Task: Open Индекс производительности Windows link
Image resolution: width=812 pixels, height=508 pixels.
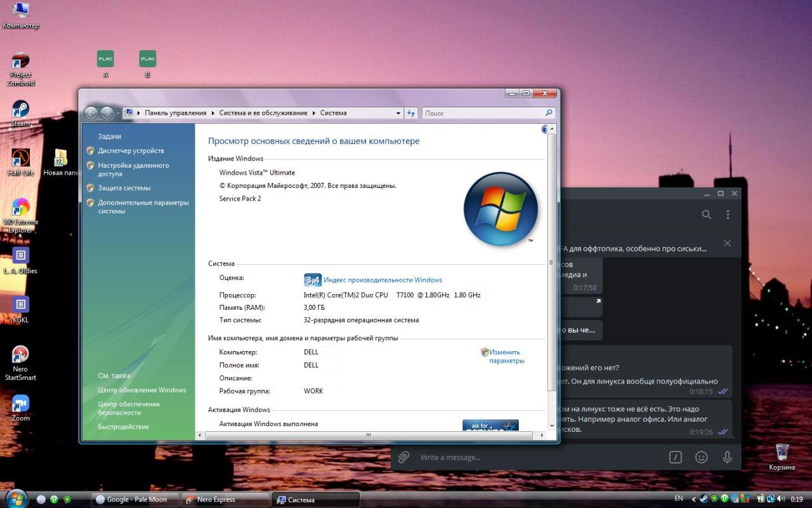Action: (x=383, y=280)
